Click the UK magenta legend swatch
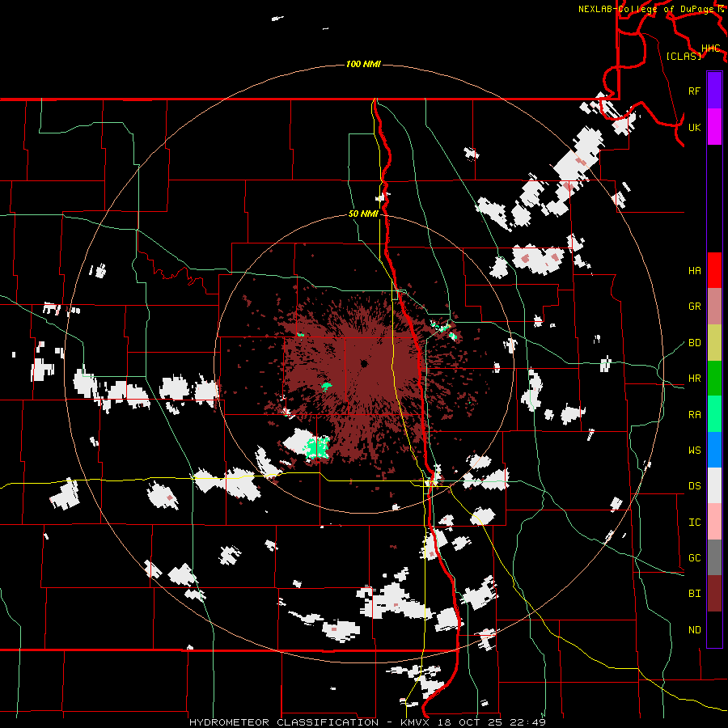Viewport: 728px width, 728px height. coord(714,127)
